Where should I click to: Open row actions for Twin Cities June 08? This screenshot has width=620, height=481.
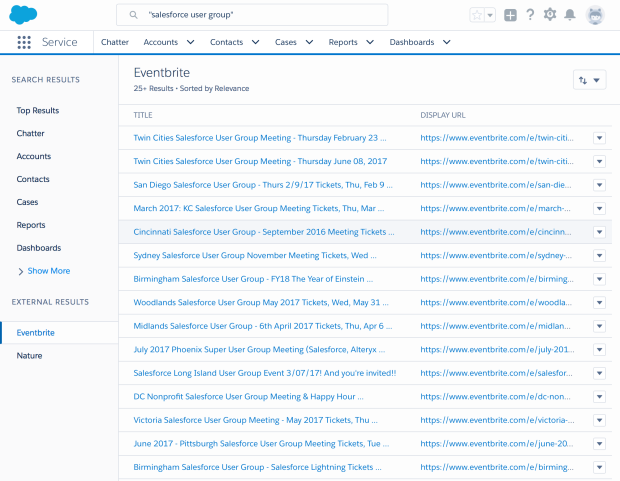(599, 161)
